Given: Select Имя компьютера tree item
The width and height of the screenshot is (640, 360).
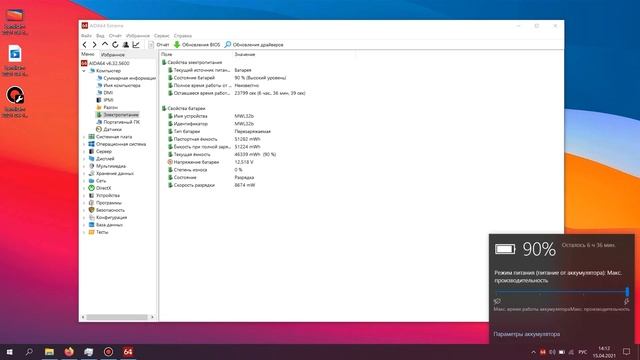Looking at the screenshot, I should click(118, 85).
